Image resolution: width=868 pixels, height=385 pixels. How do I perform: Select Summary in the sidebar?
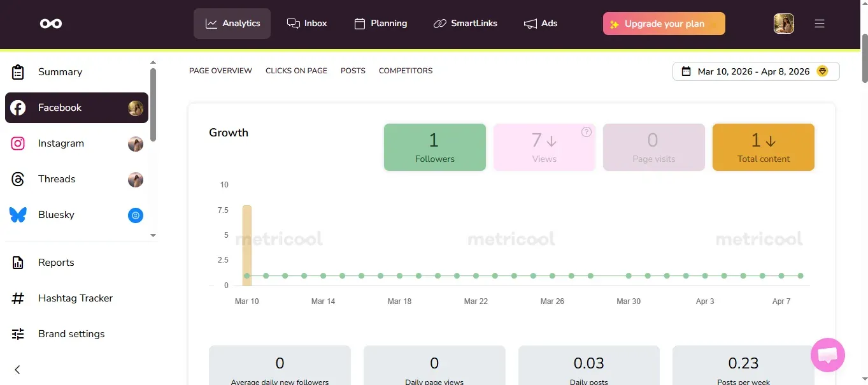[76, 72]
